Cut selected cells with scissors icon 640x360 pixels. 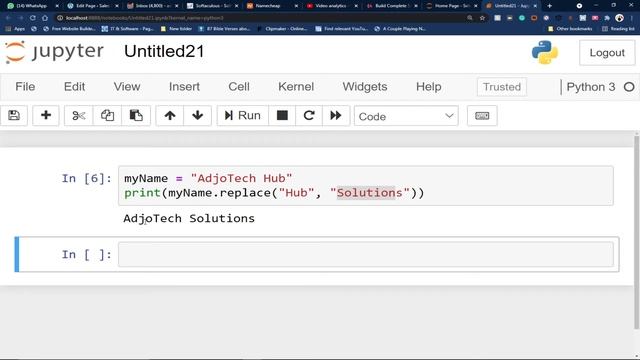coord(78,116)
